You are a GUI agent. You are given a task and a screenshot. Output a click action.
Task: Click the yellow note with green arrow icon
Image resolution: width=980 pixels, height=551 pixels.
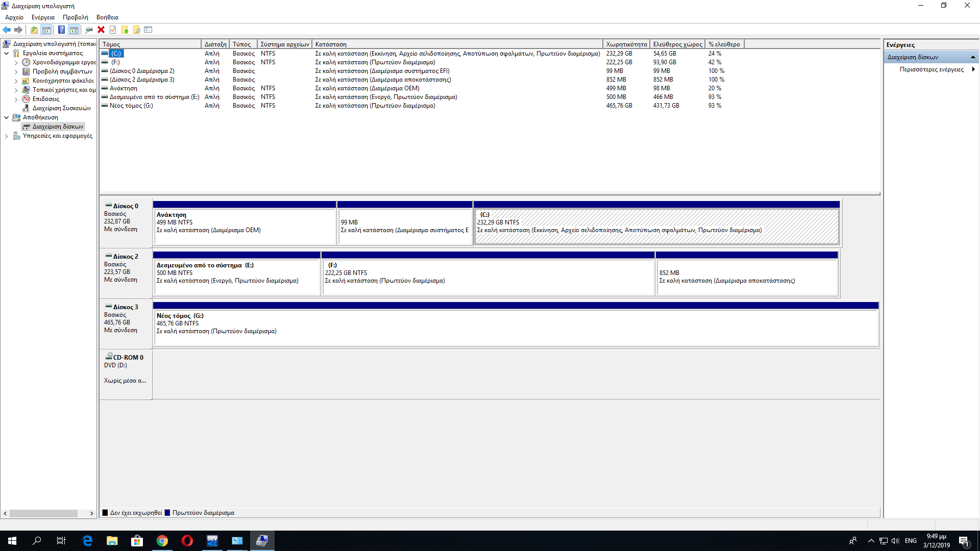pyautogui.click(x=125, y=30)
